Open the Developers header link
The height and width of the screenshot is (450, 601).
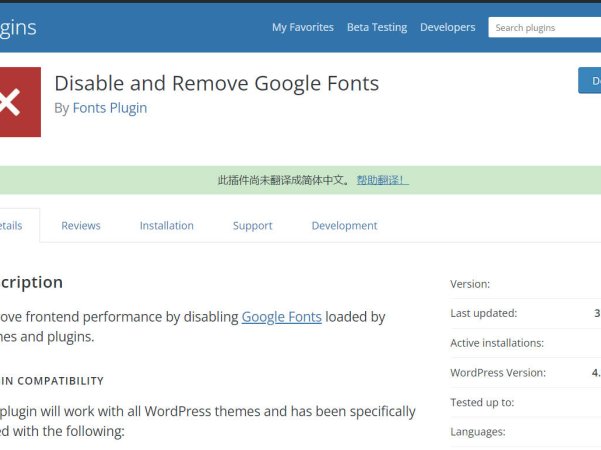pyautogui.click(x=447, y=27)
